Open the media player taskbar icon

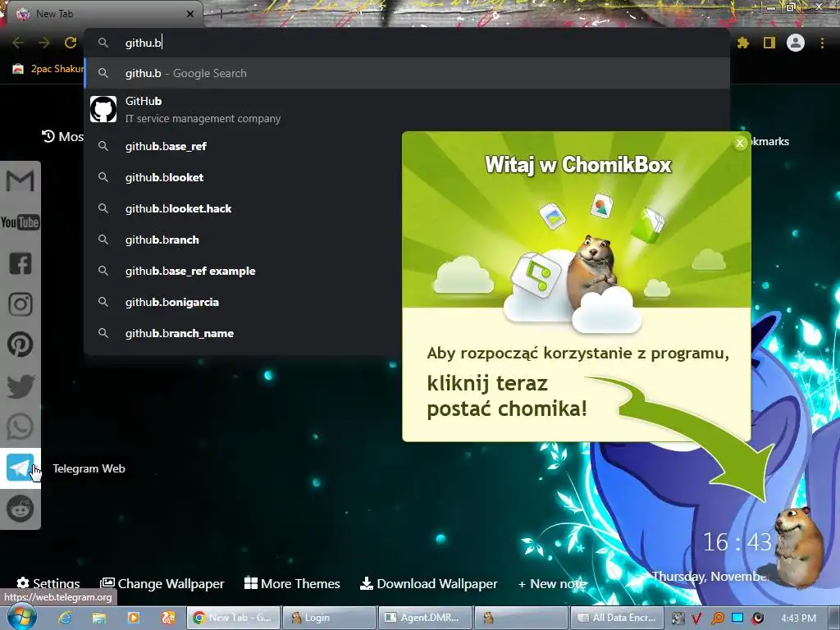(x=134, y=618)
